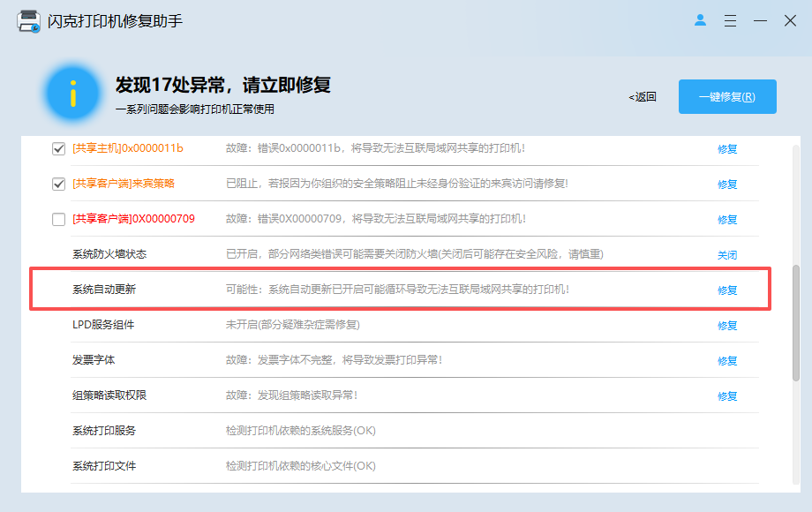Viewport: 812px width, 512px height.
Task: Click 修复 for the 来宾策略 item
Action: [727, 184]
